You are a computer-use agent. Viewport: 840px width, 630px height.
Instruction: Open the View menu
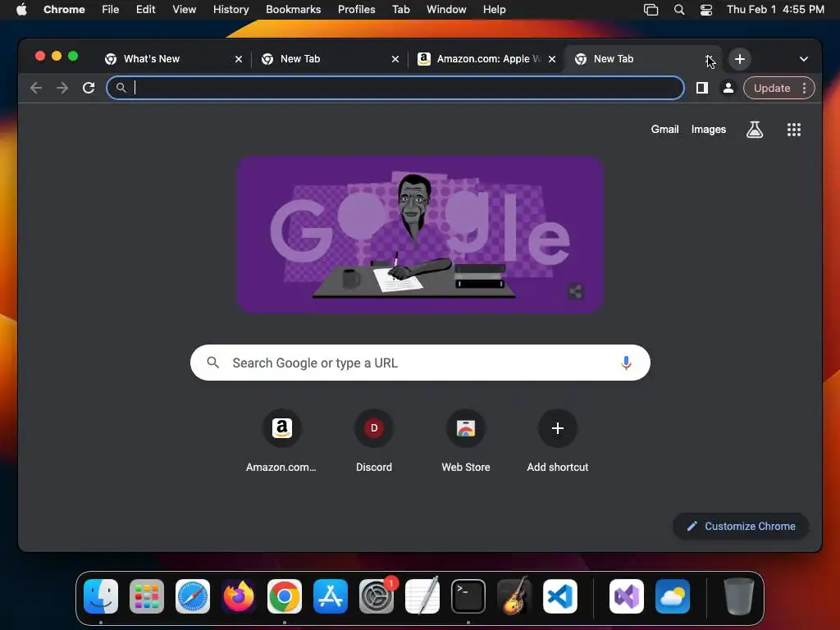coord(184,9)
